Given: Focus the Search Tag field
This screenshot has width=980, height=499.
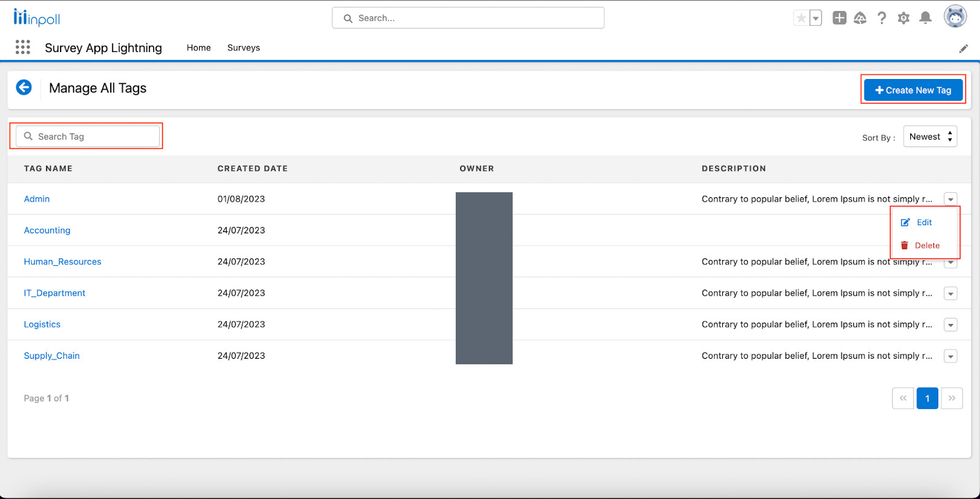Looking at the screenshot, I should (88, 137).
